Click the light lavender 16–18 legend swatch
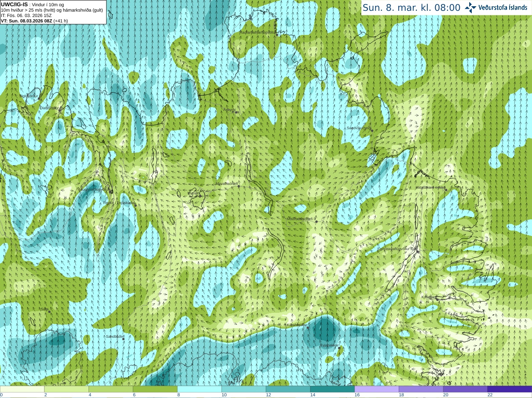 point(377,389)
